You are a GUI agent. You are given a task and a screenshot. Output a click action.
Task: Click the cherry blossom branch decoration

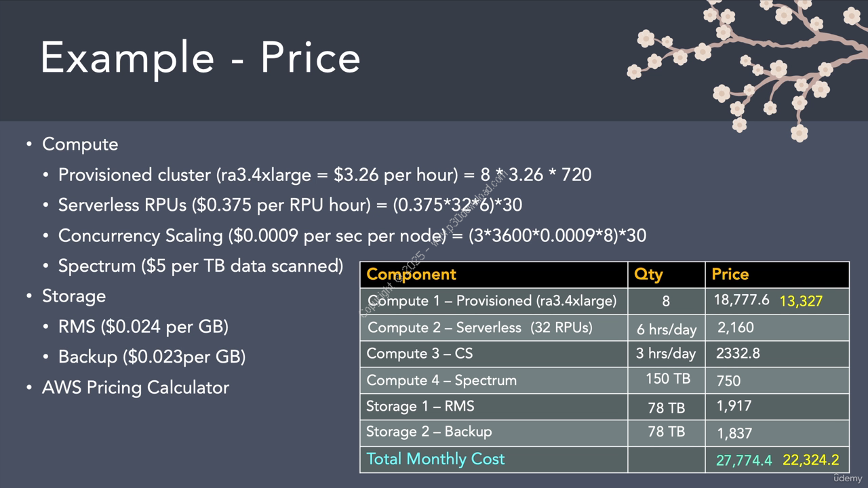pos(746,68)
